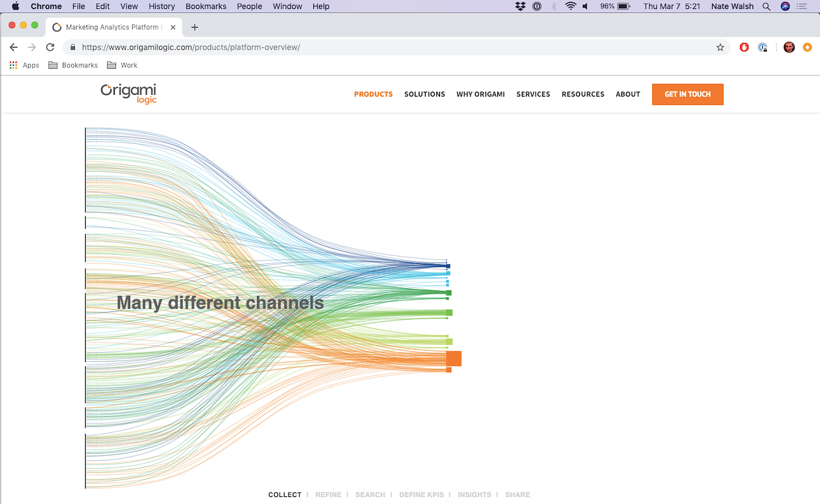
Task: Bookmark this page with the star icon
Action: point(720,47)
